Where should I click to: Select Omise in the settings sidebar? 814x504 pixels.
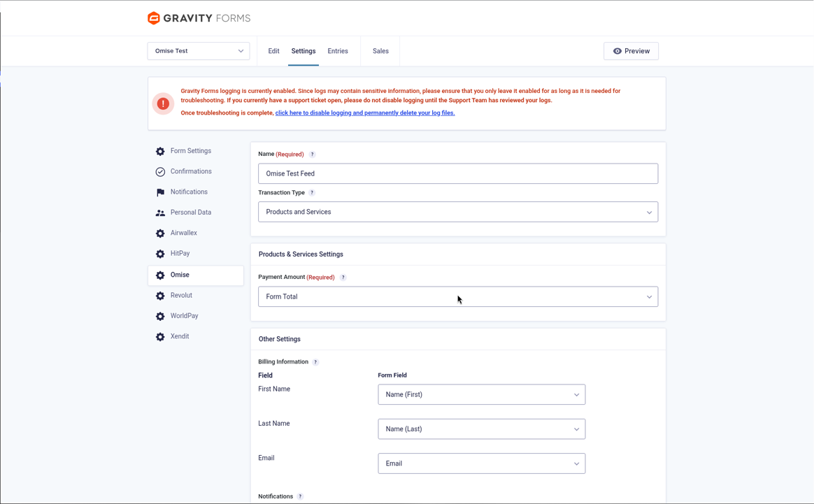[196, 275]
